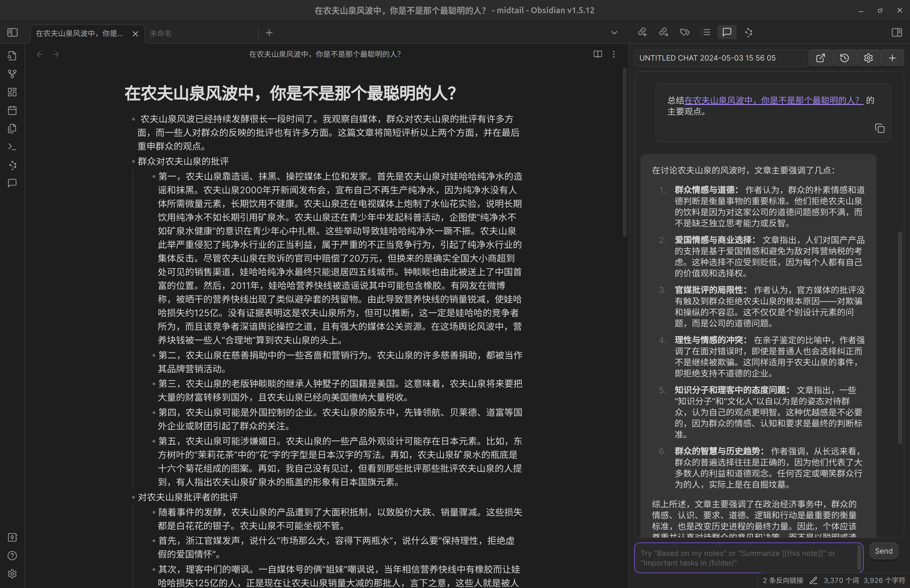This screenshot has height=588, width=910.
Task: Open note more options menu
Action: coord(614,54)
